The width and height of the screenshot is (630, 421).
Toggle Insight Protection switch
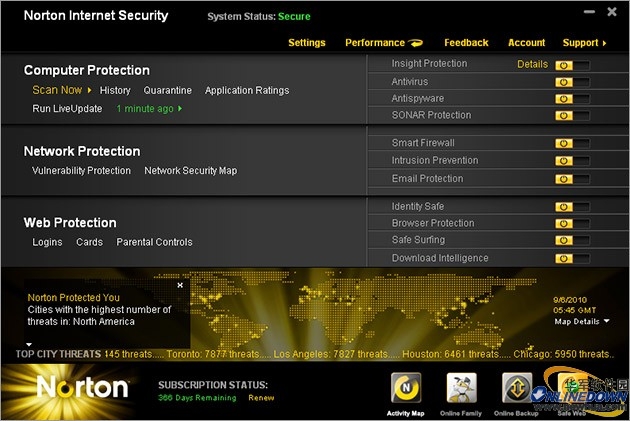572,65
